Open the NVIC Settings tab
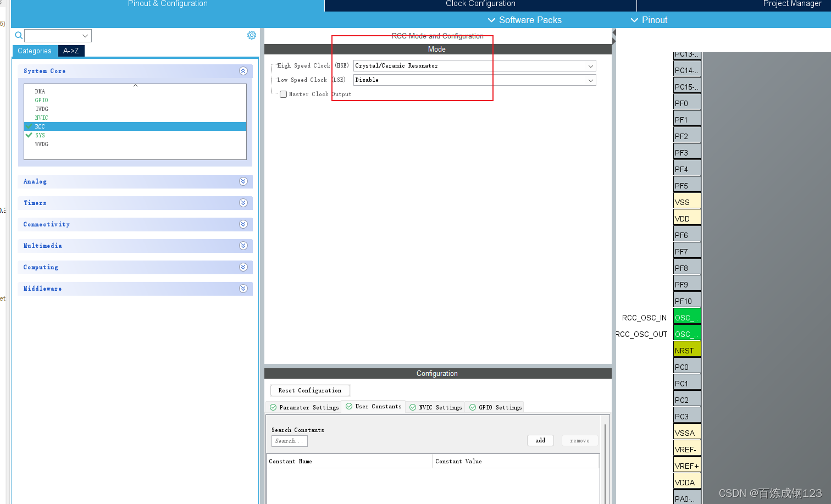 click(436, 407)
